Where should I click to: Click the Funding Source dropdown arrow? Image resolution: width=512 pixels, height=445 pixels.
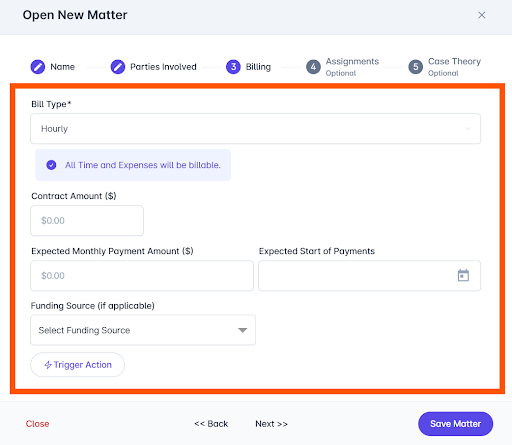click(x=243, y=330)
